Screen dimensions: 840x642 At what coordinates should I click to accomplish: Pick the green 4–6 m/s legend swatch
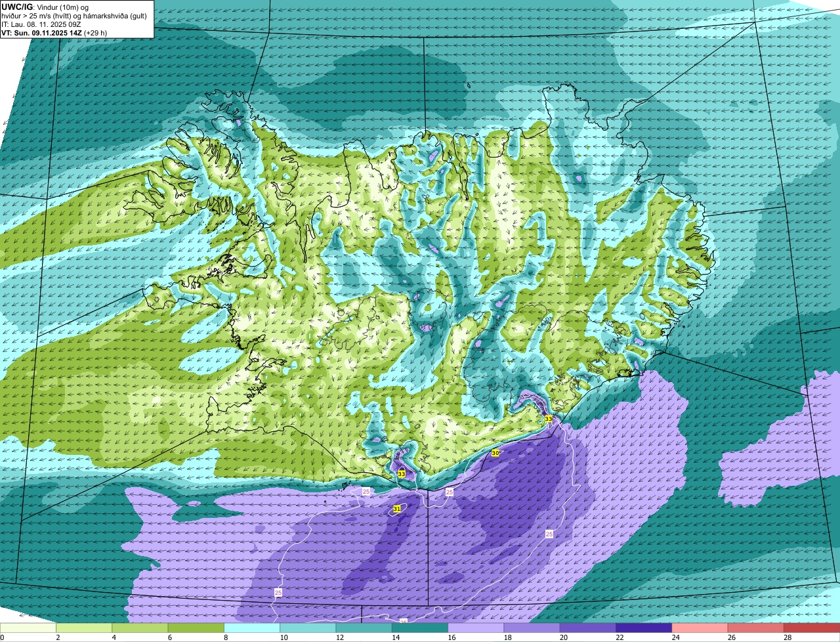pyautogui.click(x=140, y=628)
